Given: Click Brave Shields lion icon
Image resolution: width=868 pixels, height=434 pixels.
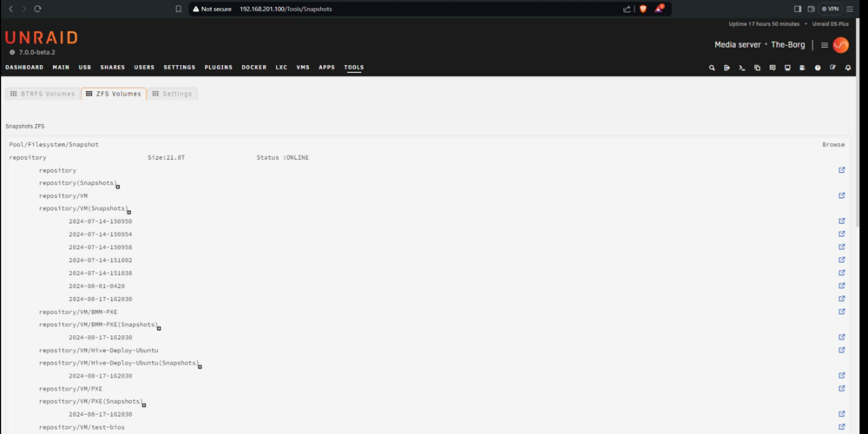Looking at the screenshot, I should [642, 9].
